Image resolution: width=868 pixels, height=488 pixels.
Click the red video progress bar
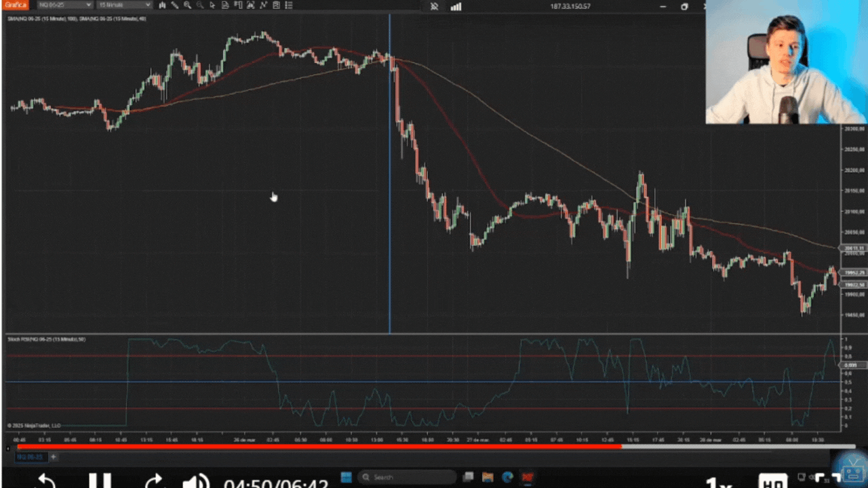click(x=319, y=447)
